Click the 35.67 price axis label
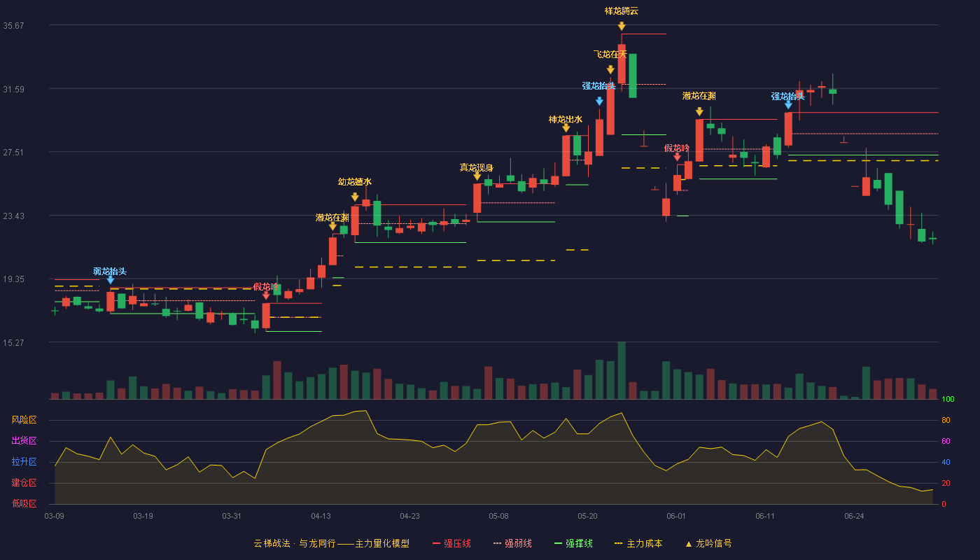 coord(14,25)
